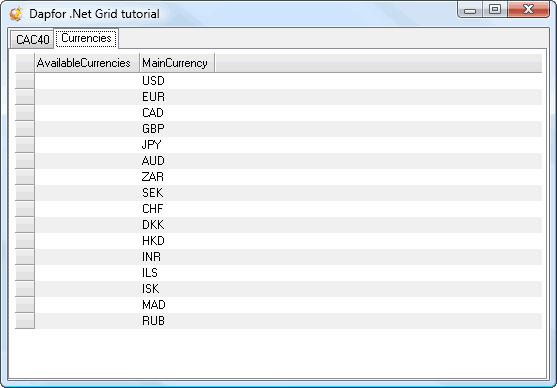Click the row header selector for USD row
The width and height of the screenshot is (557, 388).
[x=25, y=81]
